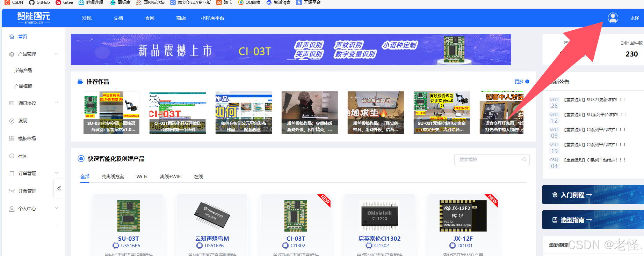644x256 pixels.
Task: Expand the 开票管理 sidebar menu
Action: pos(57,191)
